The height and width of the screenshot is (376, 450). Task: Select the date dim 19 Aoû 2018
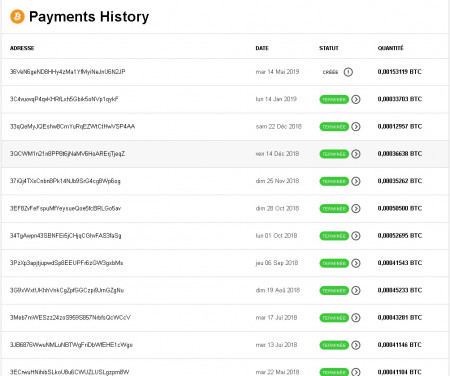tap(278, 290)
